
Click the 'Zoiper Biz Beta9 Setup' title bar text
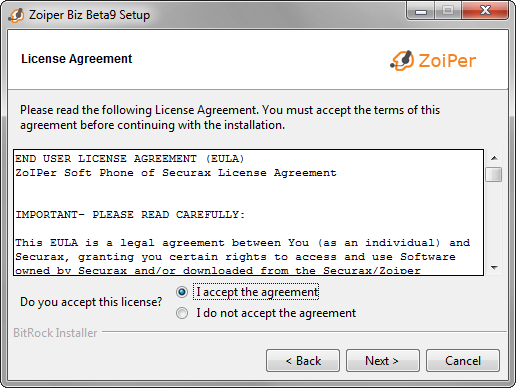click(x=89, y=15)
